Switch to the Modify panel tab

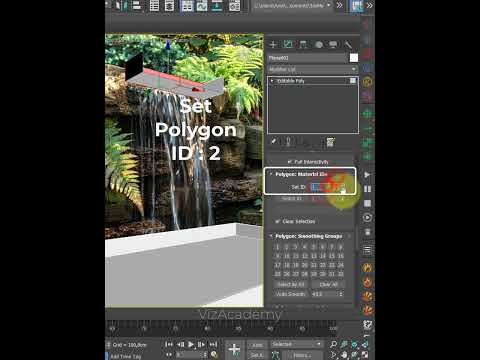pyautogui.click(x=288, y=44)
